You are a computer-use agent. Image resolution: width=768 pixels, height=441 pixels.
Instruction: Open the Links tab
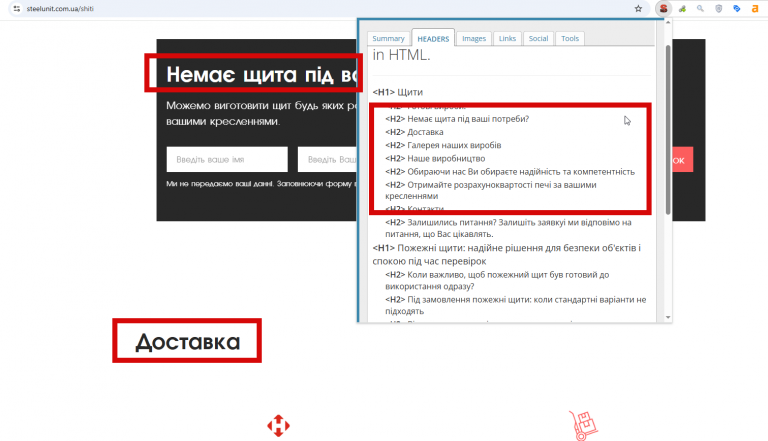[x=507, y=38]
